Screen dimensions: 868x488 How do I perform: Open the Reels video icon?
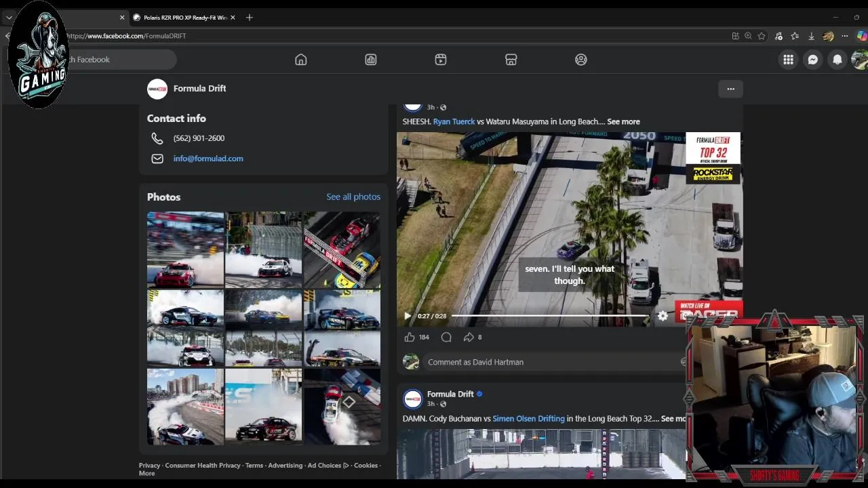point(441,60)
